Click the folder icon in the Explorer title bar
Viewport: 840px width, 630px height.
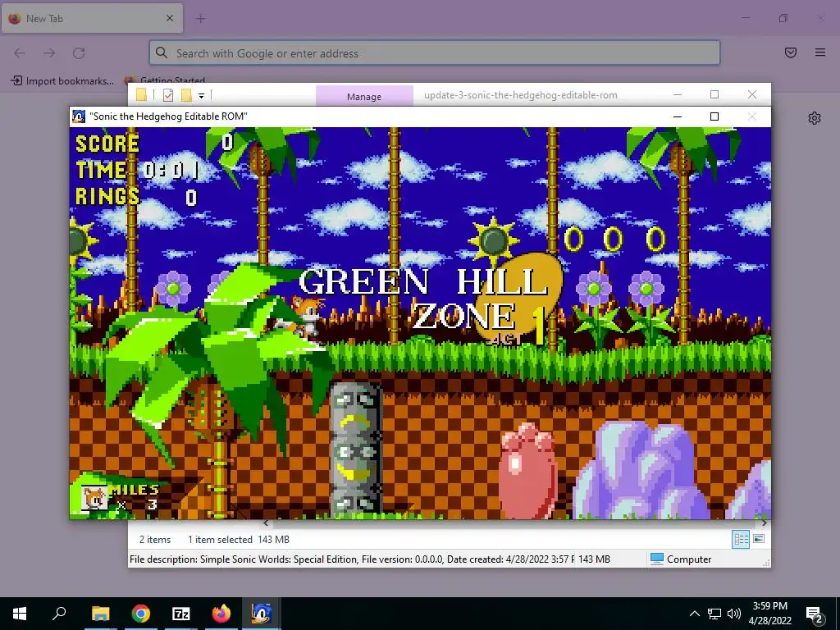pos(141,95)
